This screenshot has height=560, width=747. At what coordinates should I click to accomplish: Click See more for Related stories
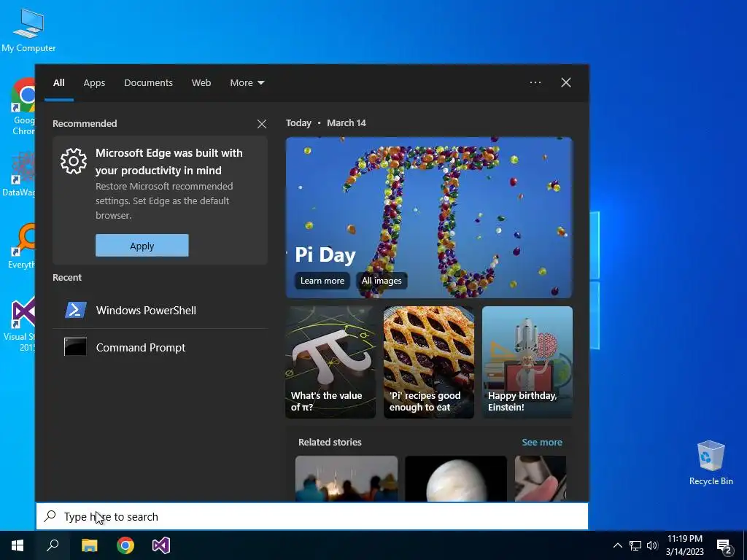[x=542, y=443]
